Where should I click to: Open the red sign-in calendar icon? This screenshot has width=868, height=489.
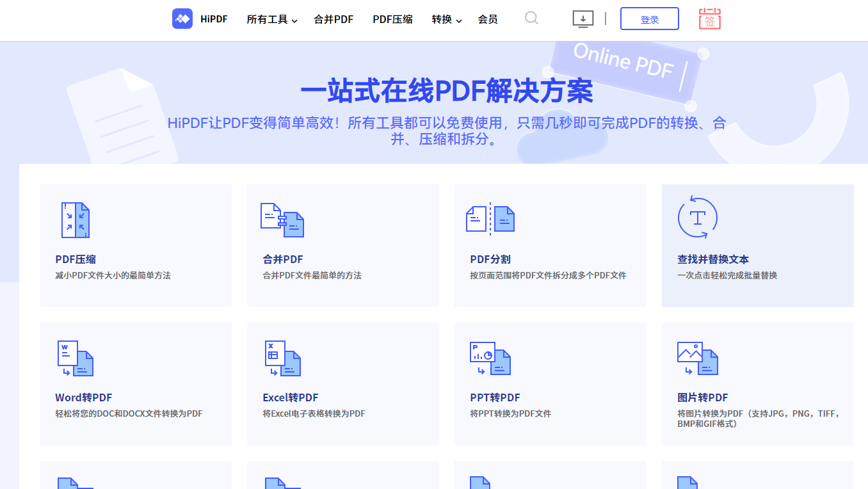coord(710,19)
